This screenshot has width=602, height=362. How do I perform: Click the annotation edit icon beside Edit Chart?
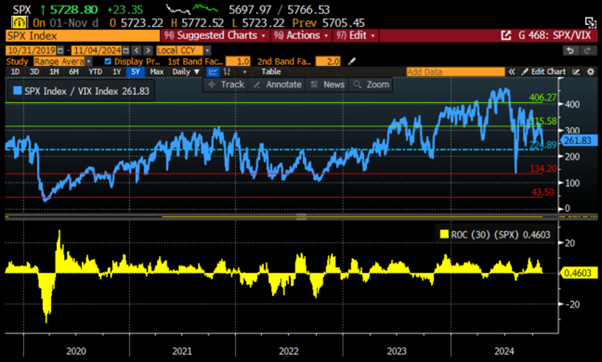(x=576, y=72)
